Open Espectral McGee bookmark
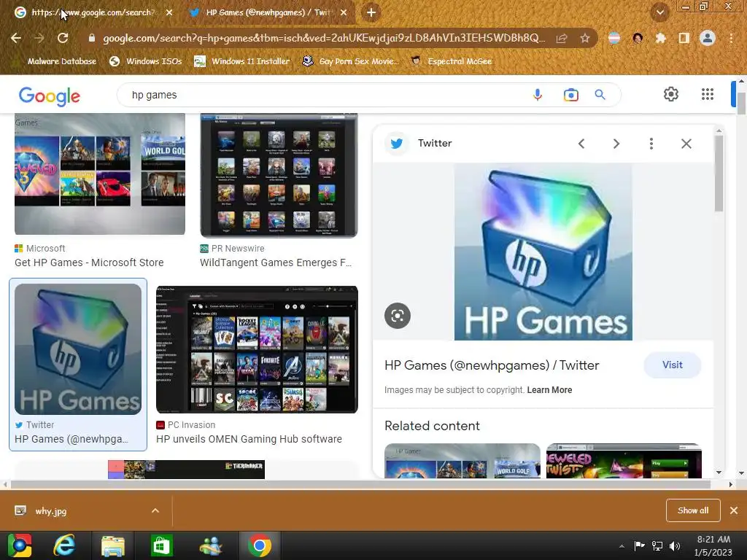 451,61
